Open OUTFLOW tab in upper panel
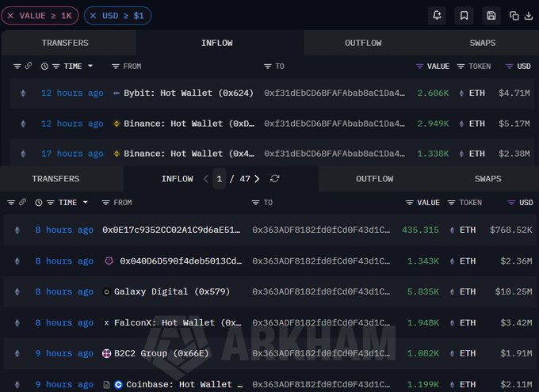 [363, 43]
